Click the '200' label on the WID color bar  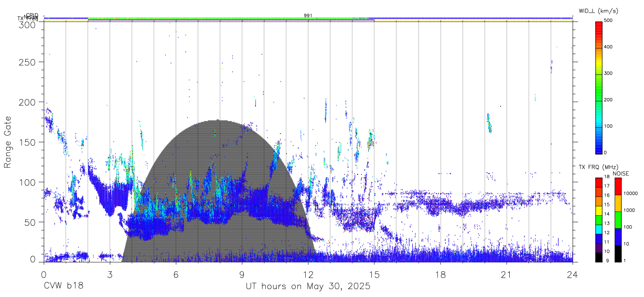(x=608, y=100)
